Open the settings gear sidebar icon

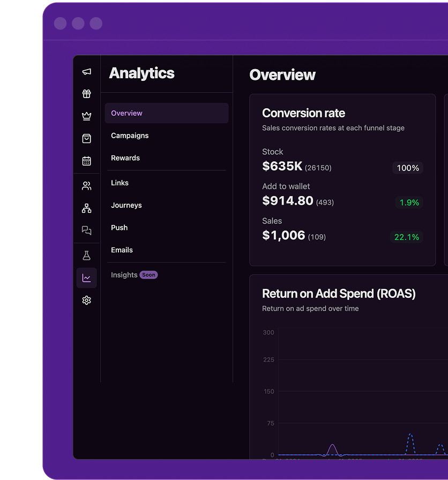pyautogui.click(x=87, y=301)
